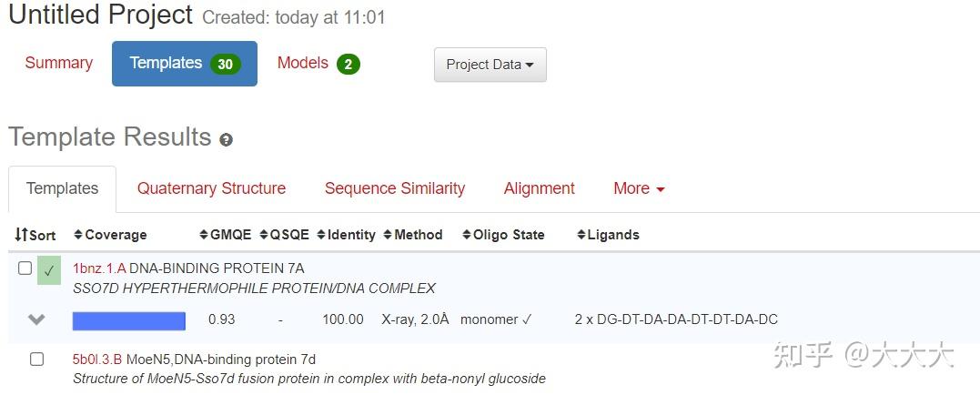Click the blue coverage bar for 1bnz.1.A
This screenshot has height=395, width=980.
coord(129,320)
